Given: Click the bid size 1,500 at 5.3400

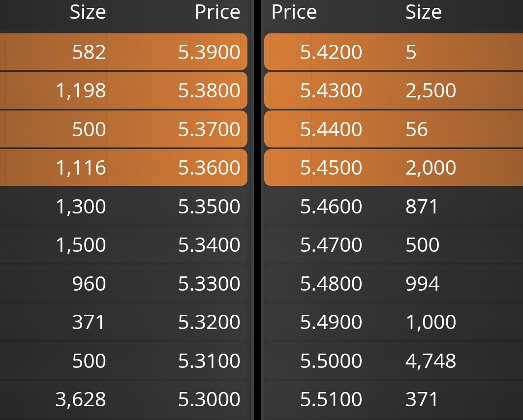Looking at the screenshot, I should click(x=81, y=245).
